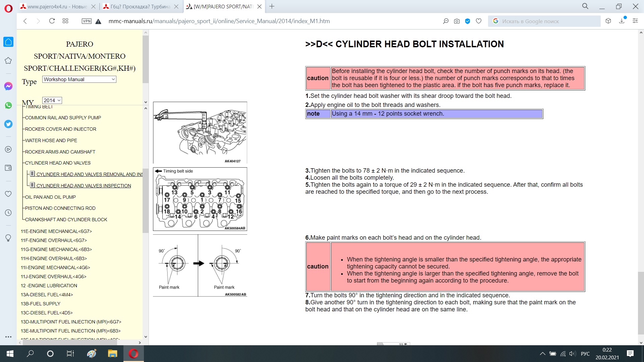Screen dimensions: 644x362
Task: Open Facebook Messenger in Opera sidebar
Action: (x=8, y=86)
